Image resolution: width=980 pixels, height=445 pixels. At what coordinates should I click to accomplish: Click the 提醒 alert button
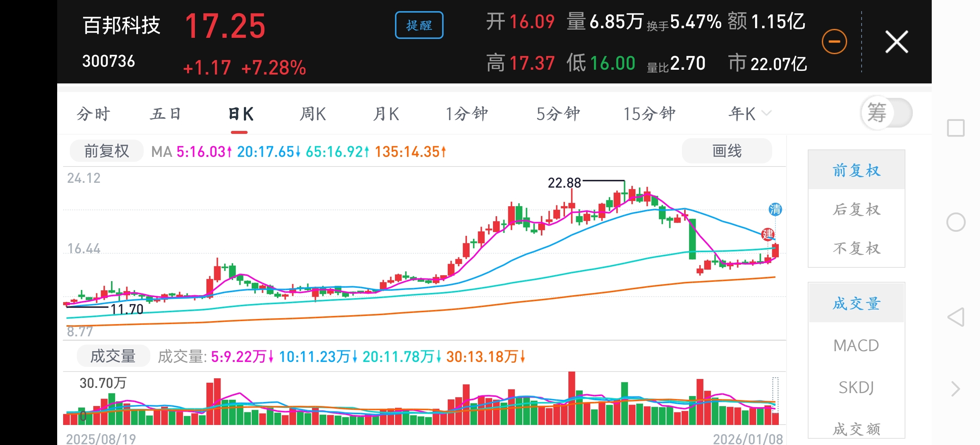(419, 26)
